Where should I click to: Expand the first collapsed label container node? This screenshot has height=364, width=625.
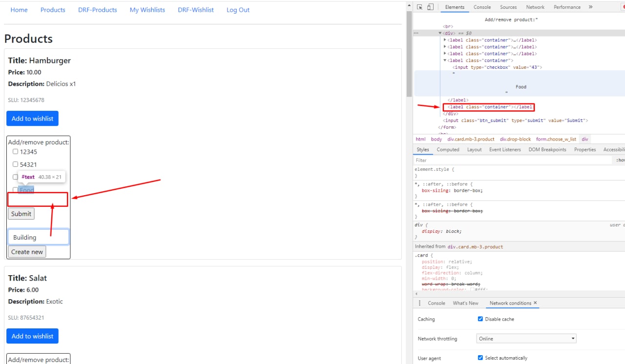point(445,40)
